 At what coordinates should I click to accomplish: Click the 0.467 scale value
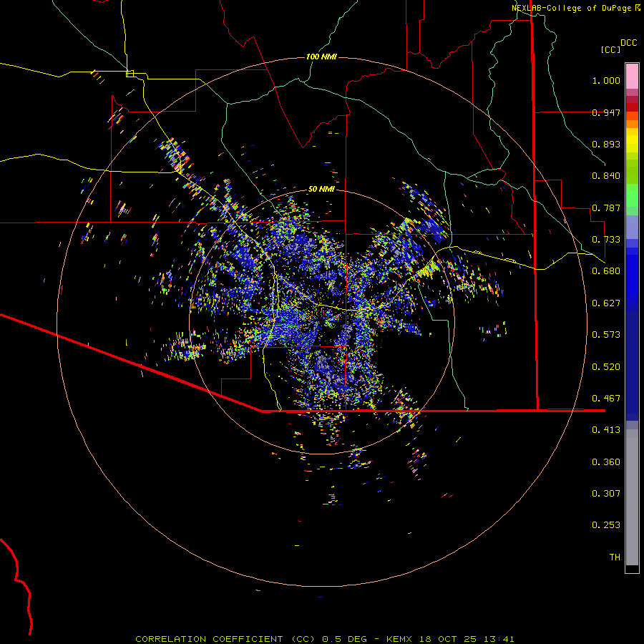pyautogui.click(x=606, y=399)
